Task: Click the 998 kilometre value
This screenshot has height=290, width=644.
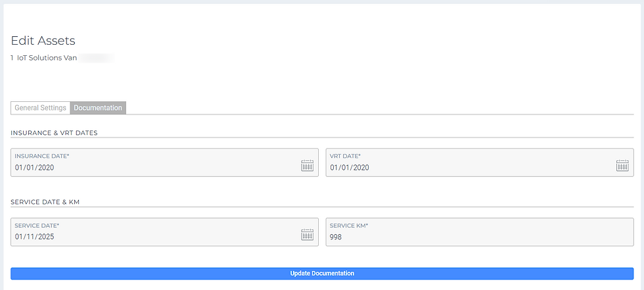Action: tap(336, 237)
